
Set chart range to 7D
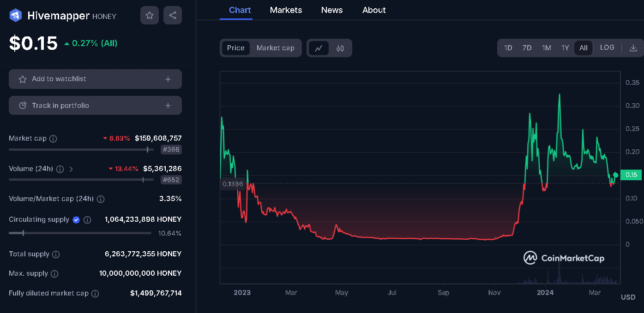coord(527,48)
